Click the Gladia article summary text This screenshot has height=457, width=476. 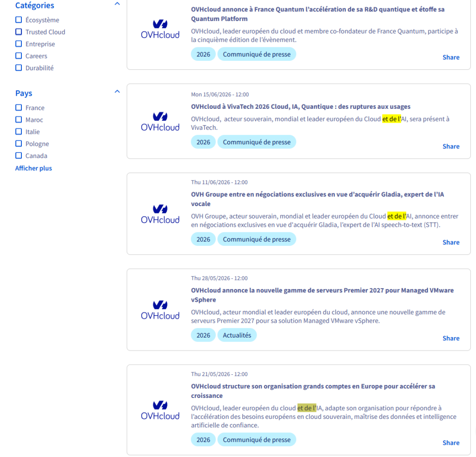tap(324, 220)
